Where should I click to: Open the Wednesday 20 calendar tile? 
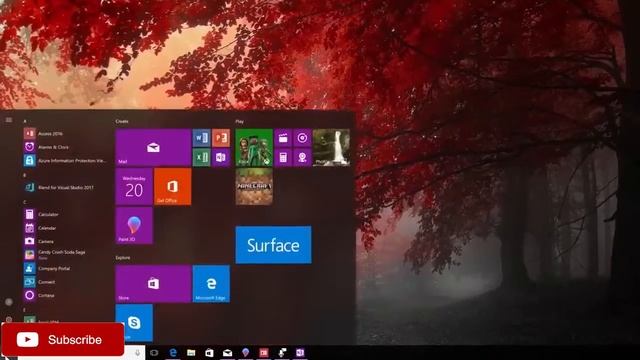pyautogui.click(x=134, y=187)
